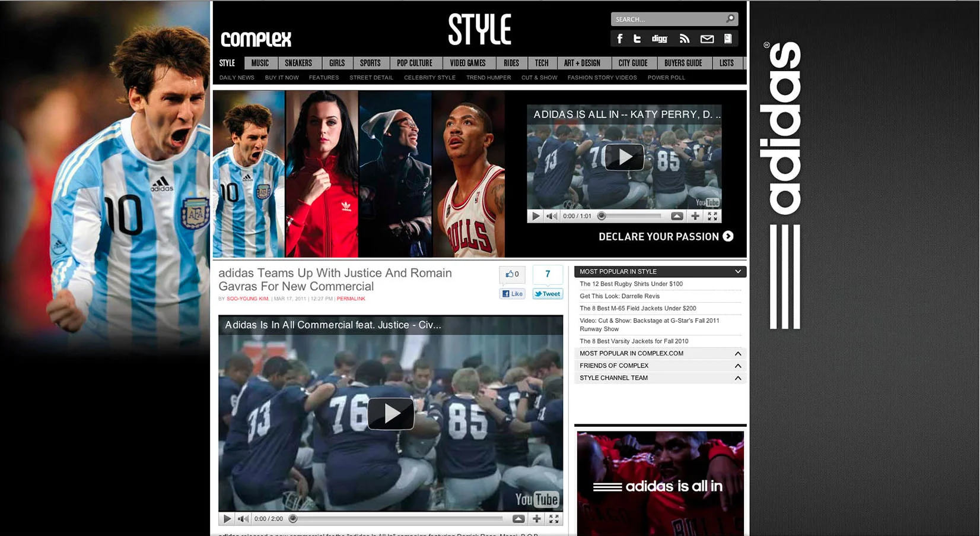Click the Soo-Young Kim author link
This screenshot has width=980, height=536.
point(247,299)
